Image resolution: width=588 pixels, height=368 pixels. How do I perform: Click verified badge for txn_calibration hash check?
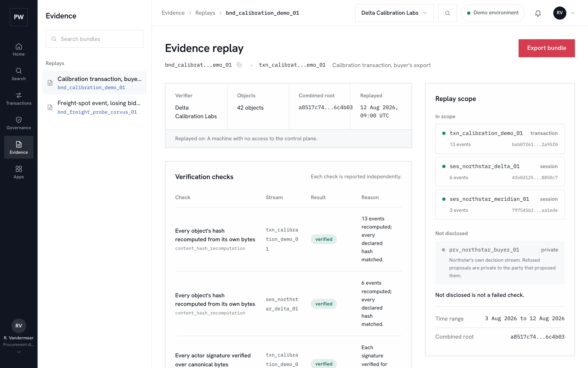[324, 239]
